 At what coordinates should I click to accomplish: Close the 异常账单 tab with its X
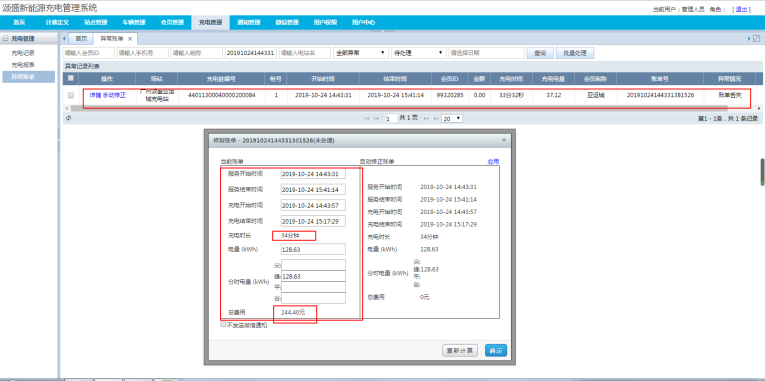pyautogui.click(x=130, y=39)
